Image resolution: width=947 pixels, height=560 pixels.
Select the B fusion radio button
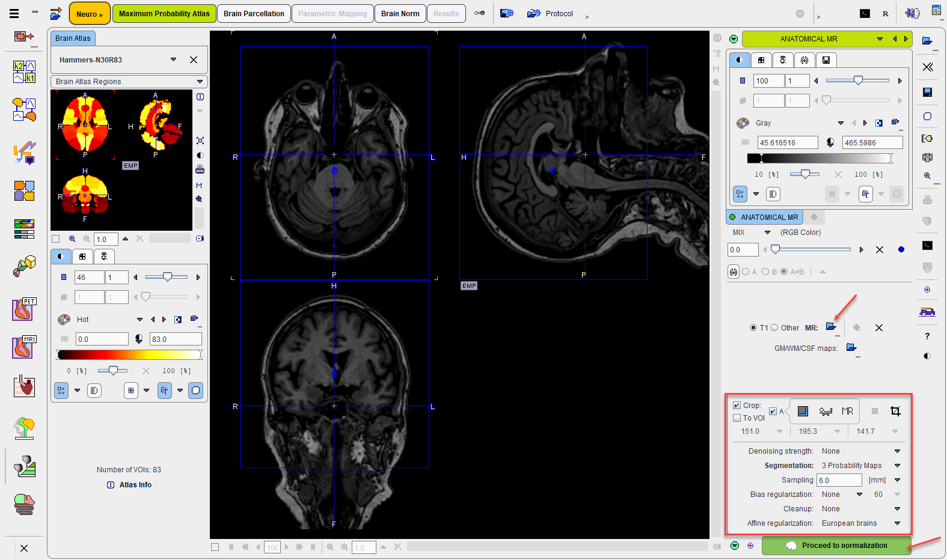click(765, 272)
